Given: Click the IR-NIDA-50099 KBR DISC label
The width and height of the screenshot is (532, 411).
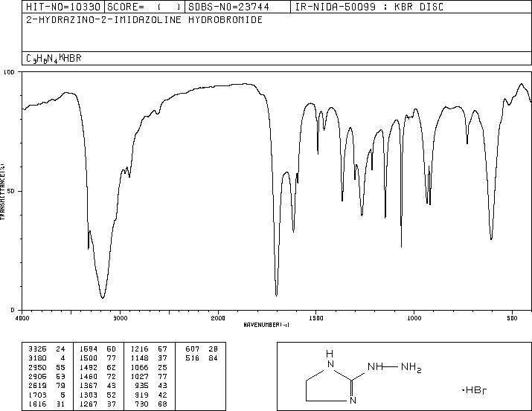Looking at the screenshot, I should [369, 7].
